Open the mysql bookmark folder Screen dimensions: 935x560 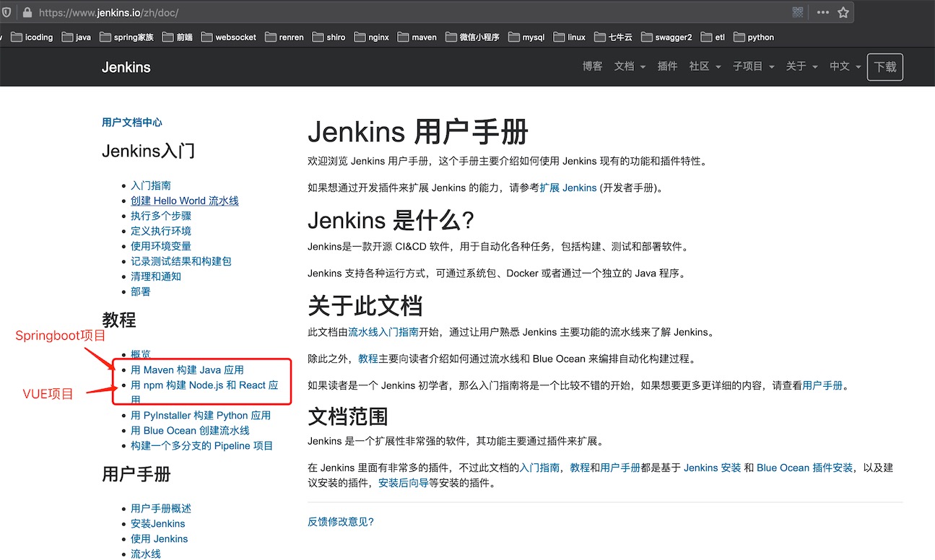526,37
